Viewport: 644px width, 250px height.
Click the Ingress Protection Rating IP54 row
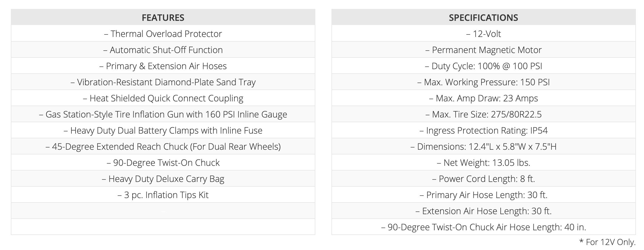tap(483, 130)
